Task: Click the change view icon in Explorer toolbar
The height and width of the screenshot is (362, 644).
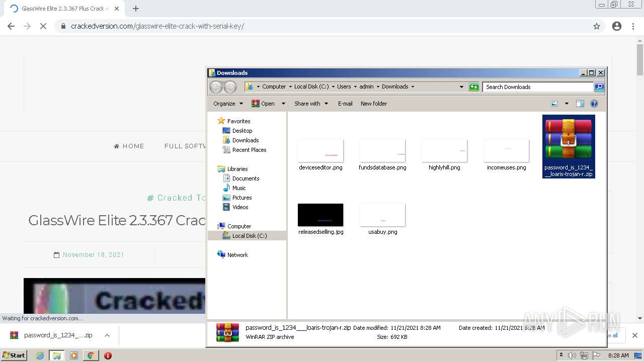Action: pos(554,104)
